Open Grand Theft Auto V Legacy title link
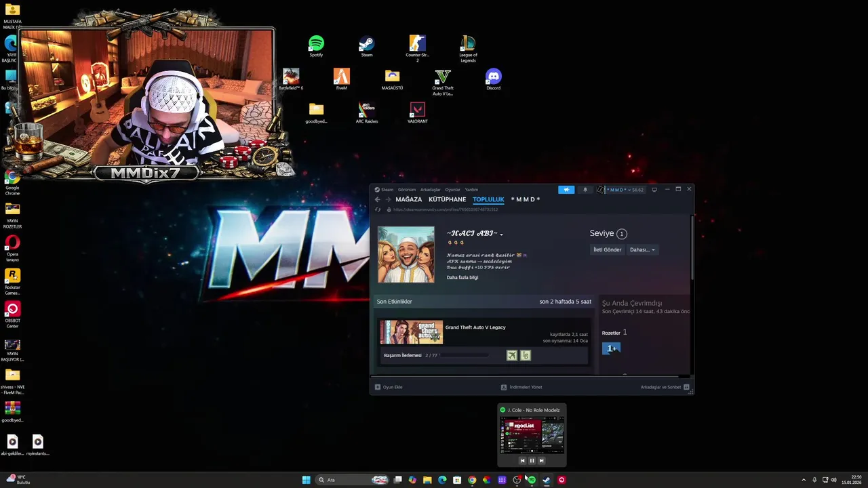Screen dimensions: 868x488 pos(475,327)
